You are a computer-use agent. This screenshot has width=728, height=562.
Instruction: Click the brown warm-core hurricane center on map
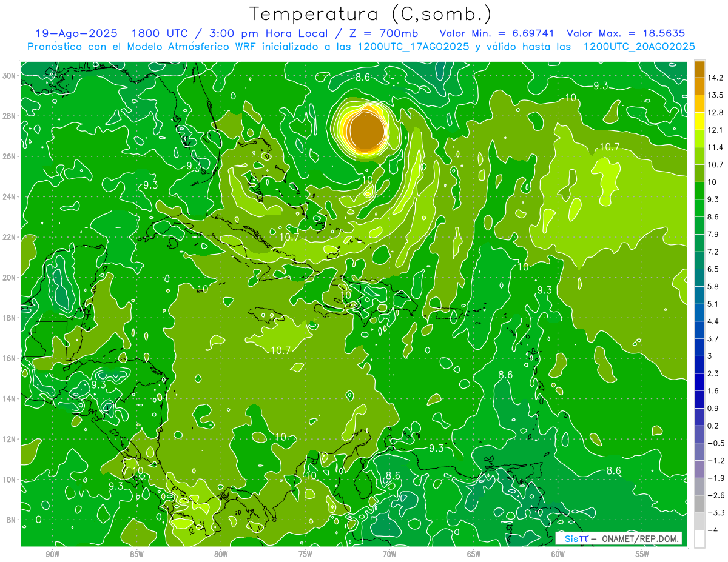click(x=367, y=130)
